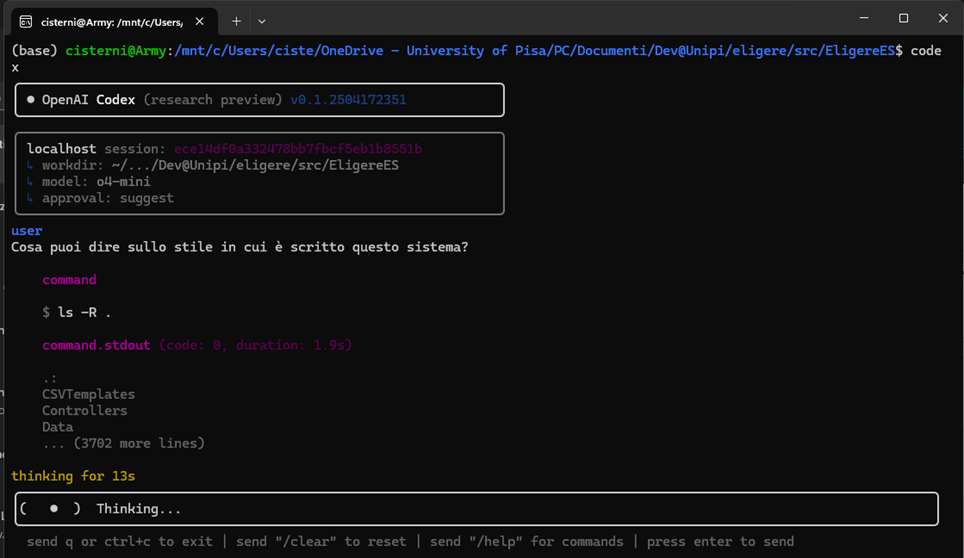Screen dimensions: 964x558
Task: Close the cisterni@Army terminal tab
Action: (199, 22)
